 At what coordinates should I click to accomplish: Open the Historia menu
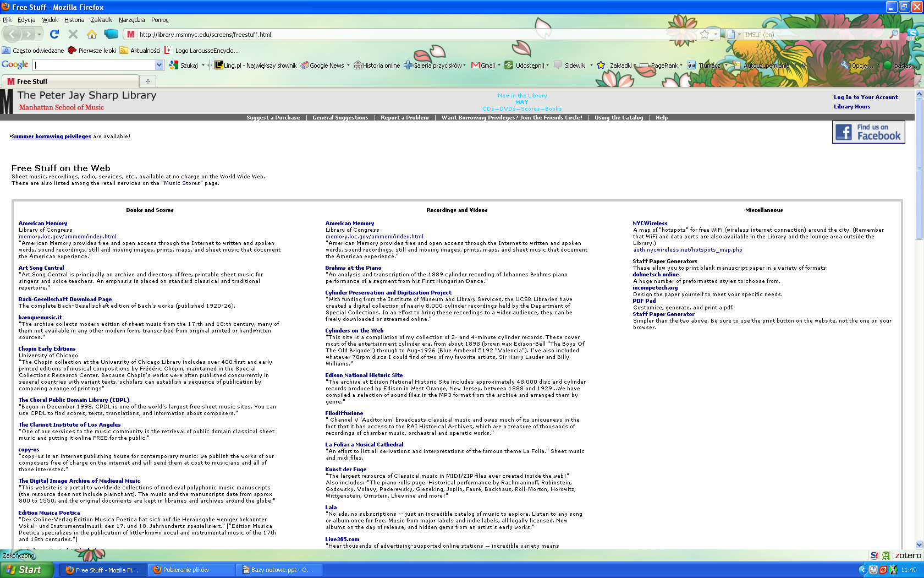(74, 20)
